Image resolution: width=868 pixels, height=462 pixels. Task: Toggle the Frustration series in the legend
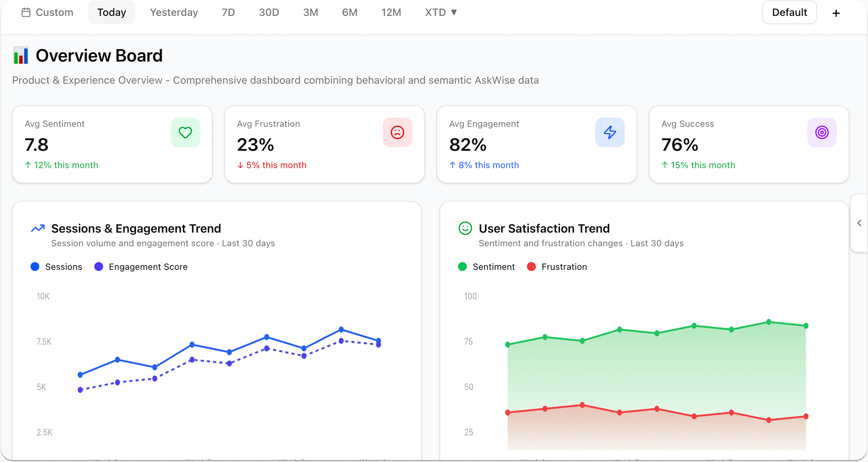557,267
